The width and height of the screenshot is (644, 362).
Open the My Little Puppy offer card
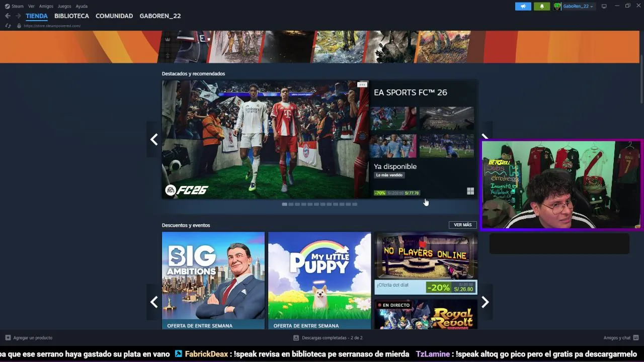(x=319, y=280)
